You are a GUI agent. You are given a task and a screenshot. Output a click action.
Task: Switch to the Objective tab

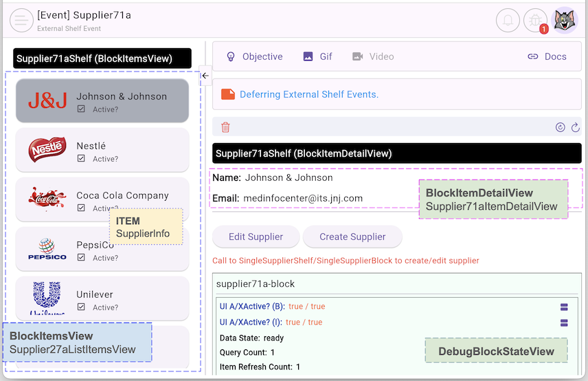(x=254, y=56)
